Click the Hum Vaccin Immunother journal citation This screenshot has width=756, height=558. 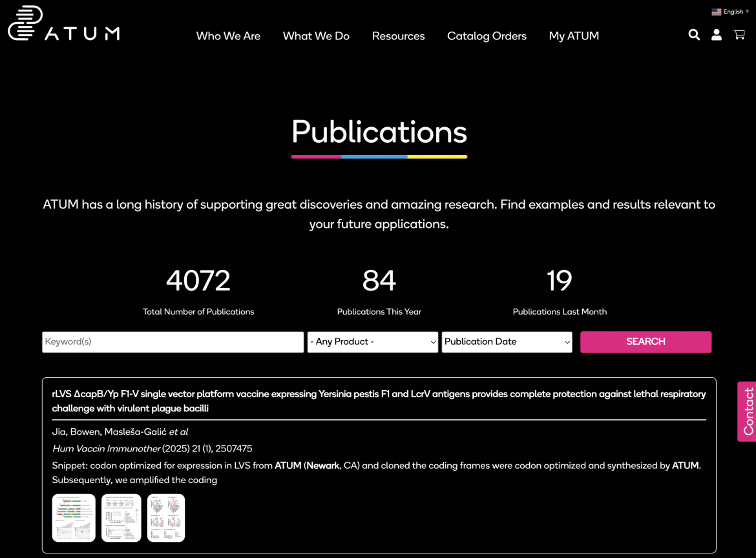tap(152, 449)
